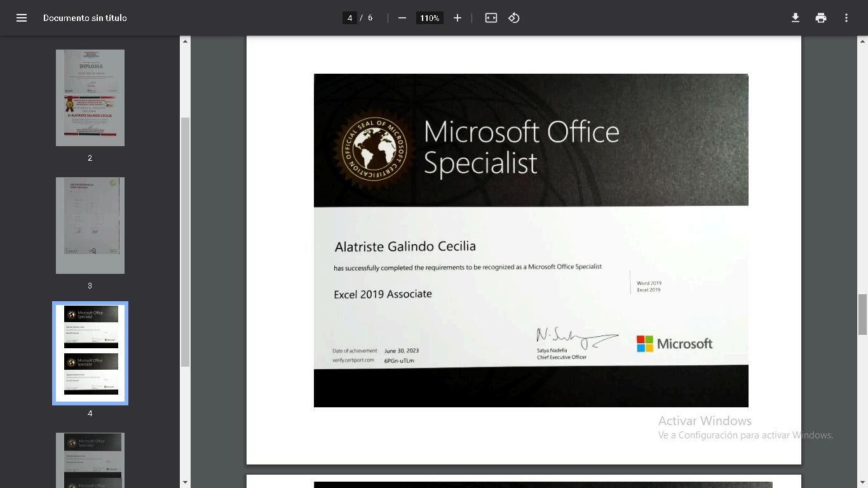Click the "Satya Nadella" name text
Image resolution: width=868 pixels, height=488 pixels.
(552, 350)
